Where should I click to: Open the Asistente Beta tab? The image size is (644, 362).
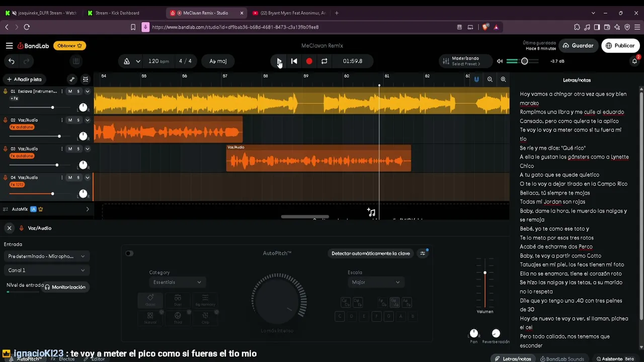click(615, 359)
